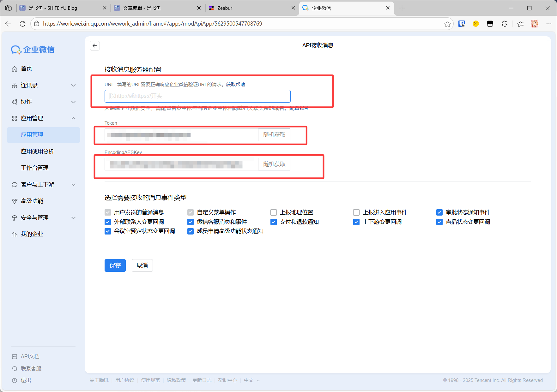
Task: Click the blue 保存 button
Action: (x=115, y=265)
